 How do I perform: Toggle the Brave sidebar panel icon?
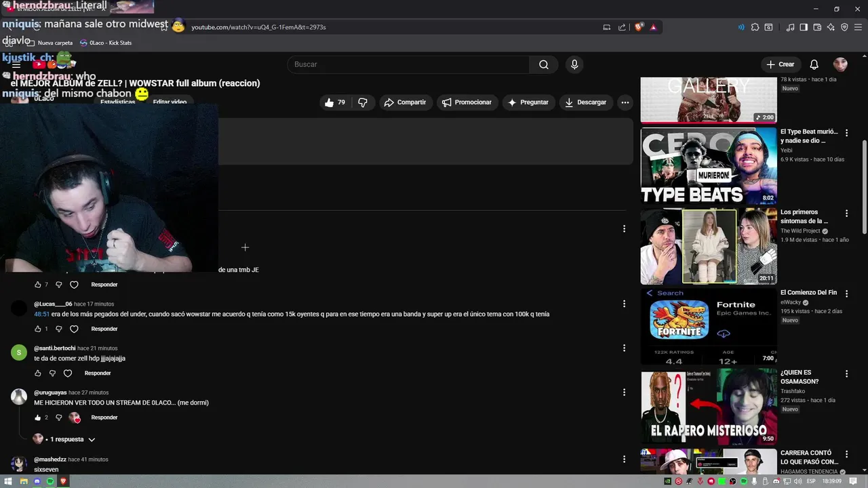click(x=804, y=27)
